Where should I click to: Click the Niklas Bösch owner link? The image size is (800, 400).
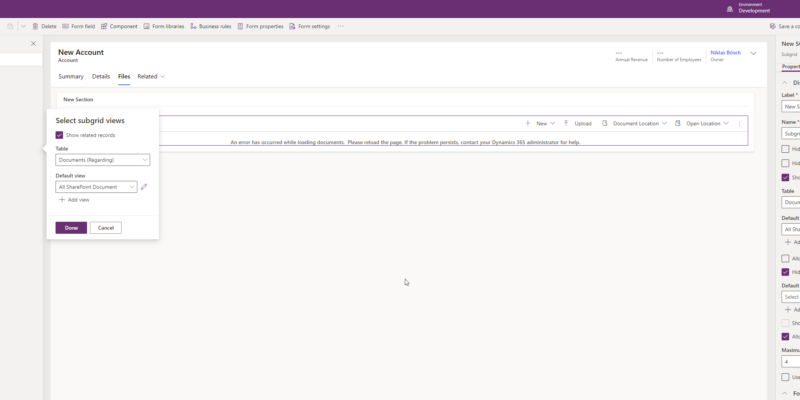click(x=726, y=53)
